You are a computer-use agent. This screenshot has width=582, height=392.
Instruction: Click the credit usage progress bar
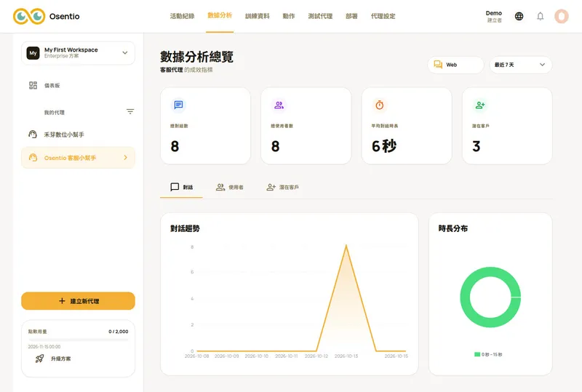tap(79, 340)
